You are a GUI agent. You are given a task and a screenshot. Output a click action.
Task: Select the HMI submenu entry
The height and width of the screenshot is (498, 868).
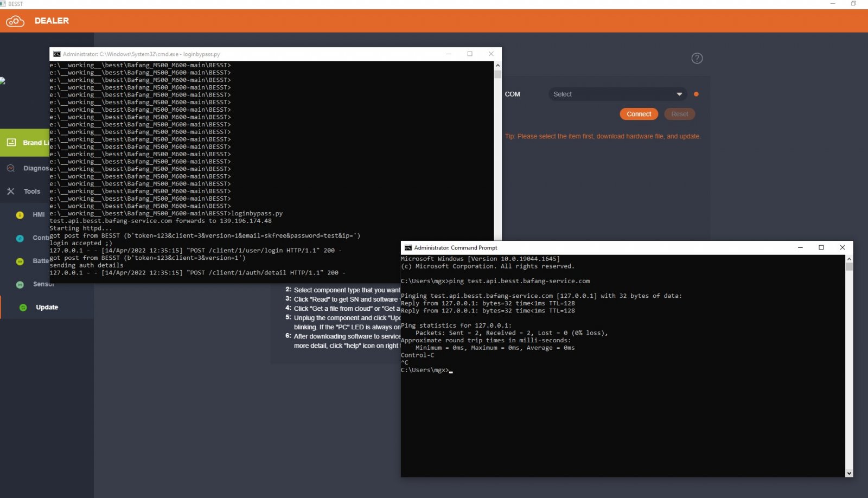click(39, 215)
